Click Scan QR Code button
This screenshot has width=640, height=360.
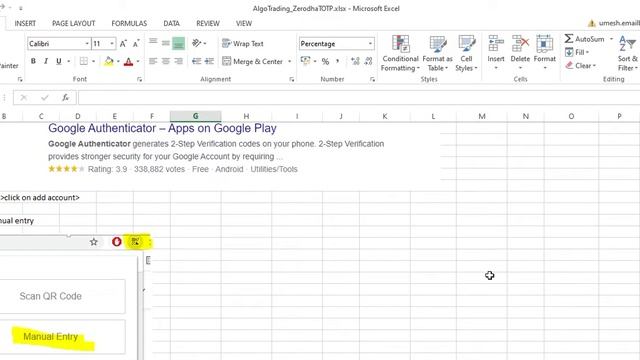(61, 296)
